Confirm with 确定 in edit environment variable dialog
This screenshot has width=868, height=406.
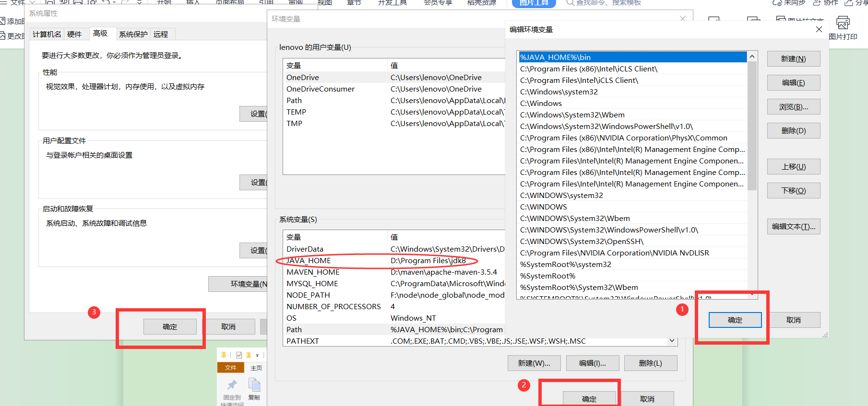click(x=735, y=320)
